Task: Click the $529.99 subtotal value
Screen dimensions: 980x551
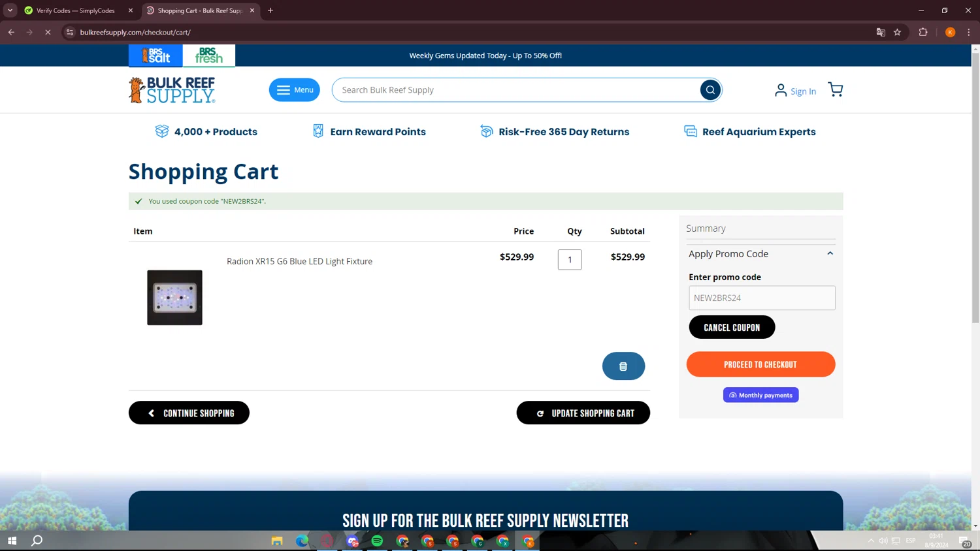Action: click(628, 257)
